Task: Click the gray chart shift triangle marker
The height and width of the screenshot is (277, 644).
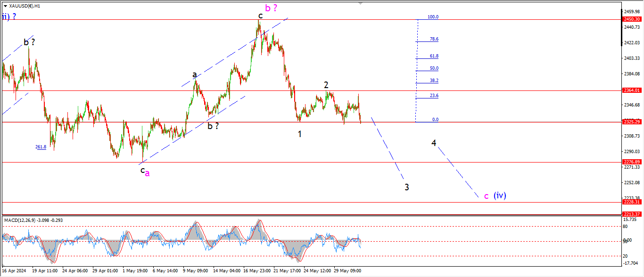Action: tap(361, 3)
